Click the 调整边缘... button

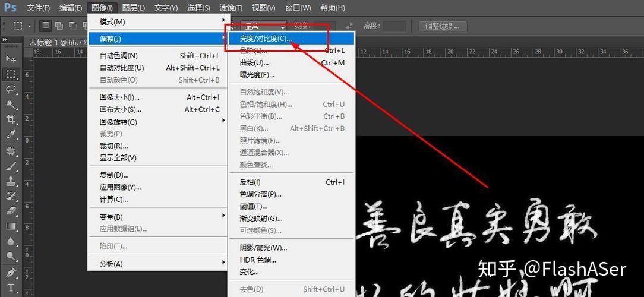tap(443, 26)
